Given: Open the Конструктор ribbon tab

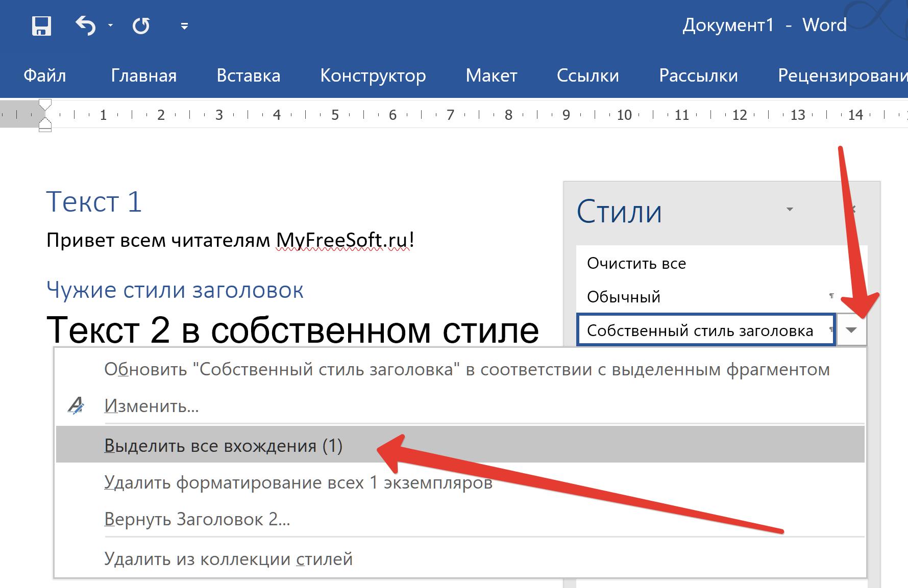Looking at the screenshot, I should click(373, 75).
